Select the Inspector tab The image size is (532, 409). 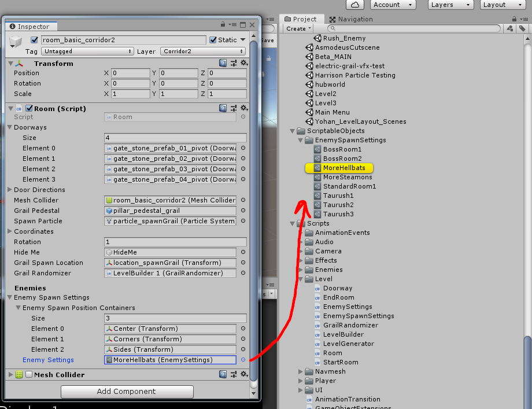click(x=30, y=27)
